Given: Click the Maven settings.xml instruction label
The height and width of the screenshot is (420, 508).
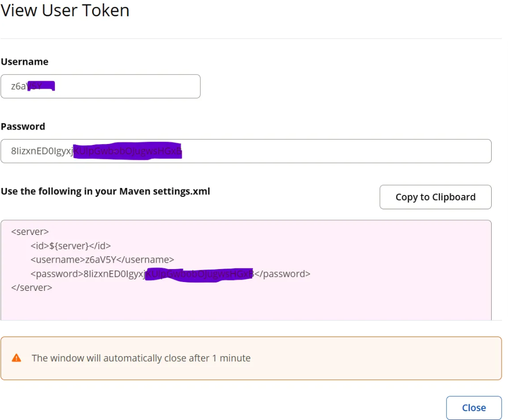Looking at the screenshot, I should tap(105, 191).
